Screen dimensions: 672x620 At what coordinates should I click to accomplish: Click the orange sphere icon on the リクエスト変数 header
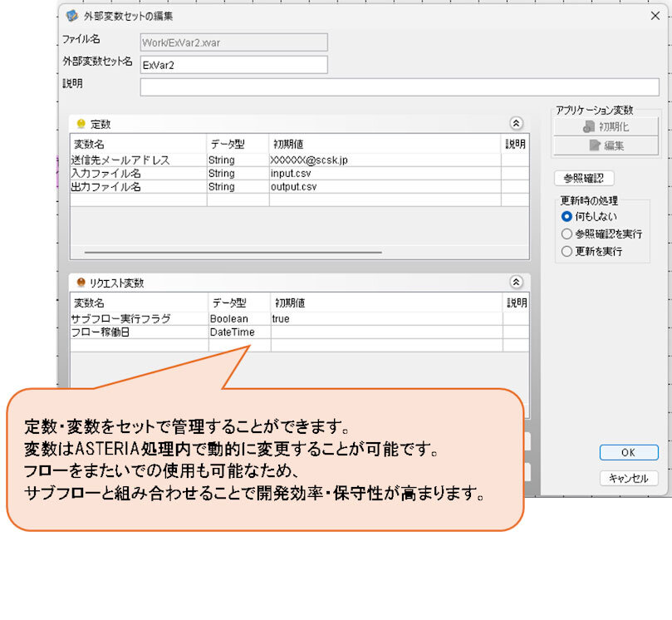click(80, 283)
